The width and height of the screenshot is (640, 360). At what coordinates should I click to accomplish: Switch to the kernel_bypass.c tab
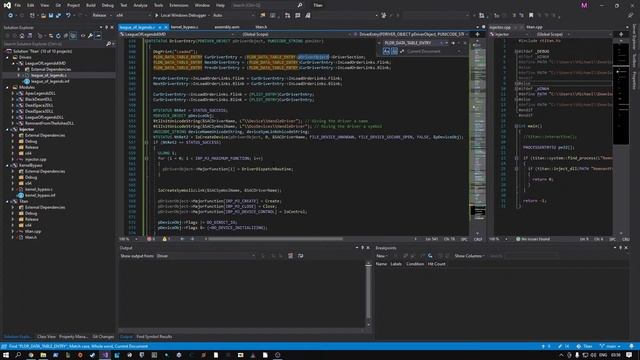[x=184, y=27]
